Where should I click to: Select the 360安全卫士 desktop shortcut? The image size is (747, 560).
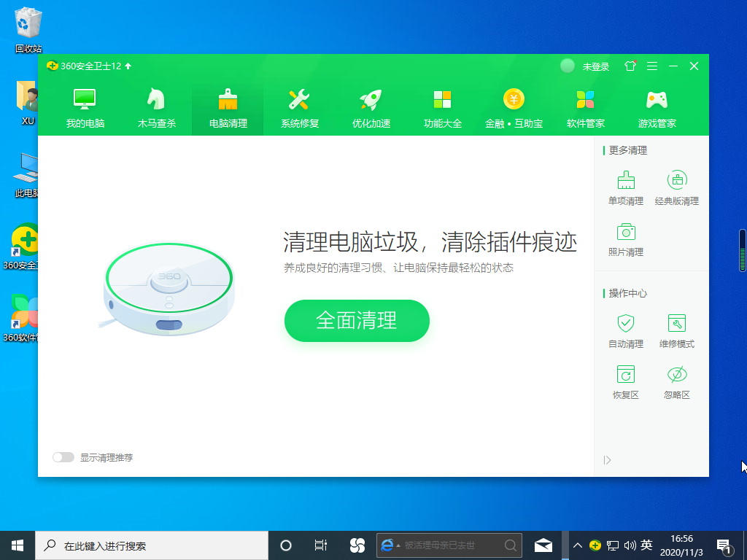tap(20, 246)
